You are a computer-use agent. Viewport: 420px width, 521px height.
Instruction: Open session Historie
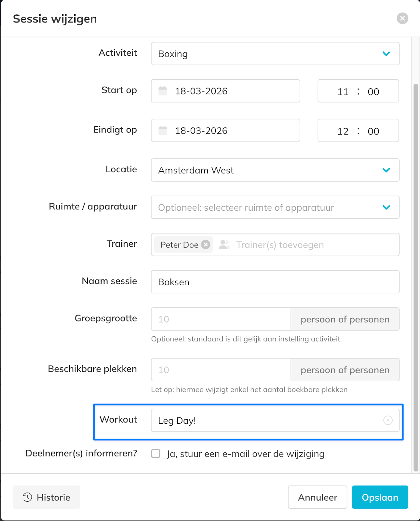coord(47,497)
